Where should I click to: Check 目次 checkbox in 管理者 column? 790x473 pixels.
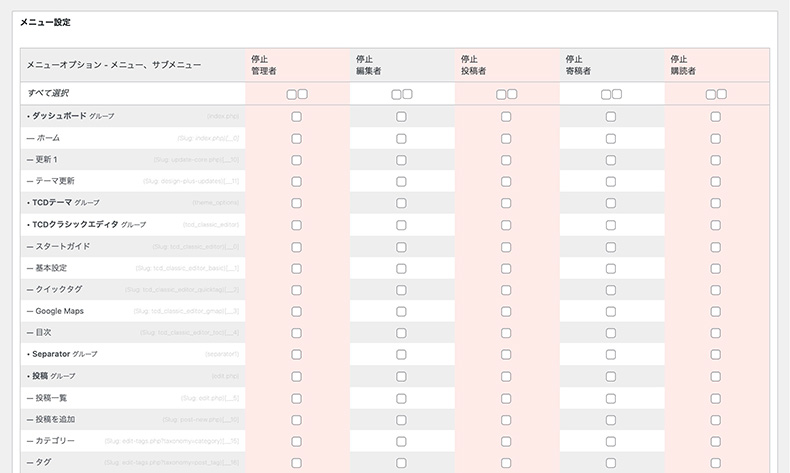[296, 333]
